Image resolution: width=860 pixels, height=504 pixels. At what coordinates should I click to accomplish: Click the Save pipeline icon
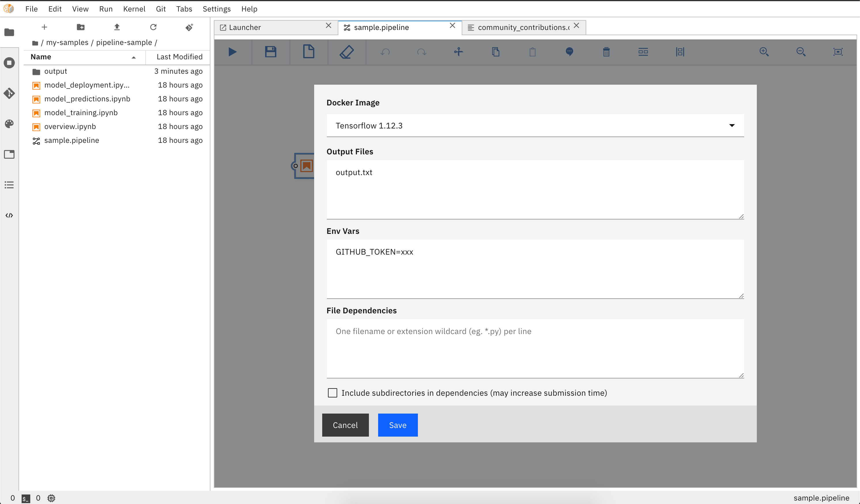(x=271, y=52)
